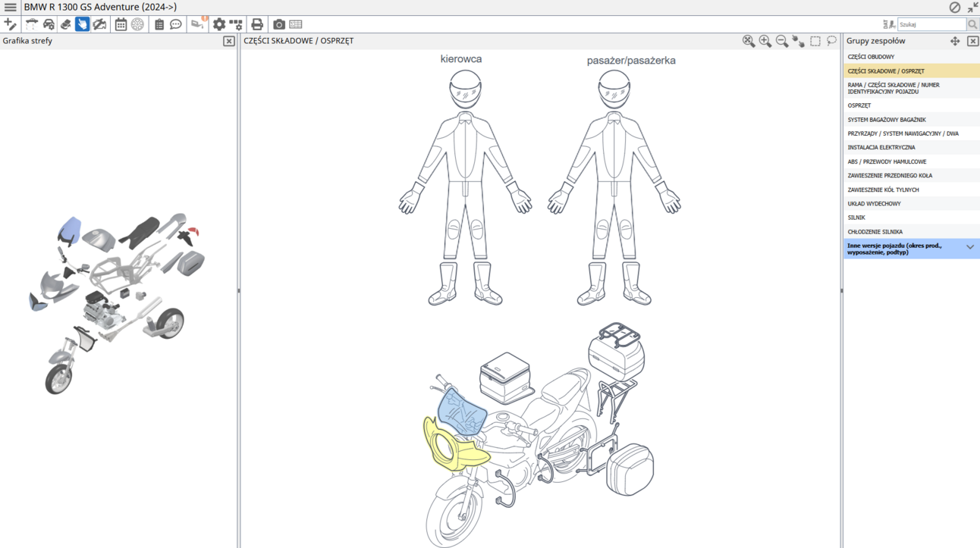Click the zoom out magnifier icon
This screenshot has width=980, height=548.
coord(782,41)
